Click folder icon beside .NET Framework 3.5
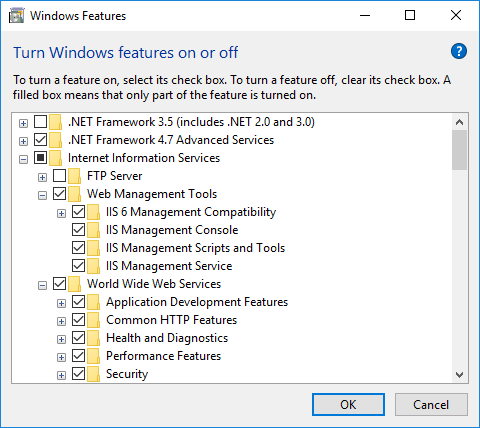Viewport: 480px width, 428px height. (55, 122)
